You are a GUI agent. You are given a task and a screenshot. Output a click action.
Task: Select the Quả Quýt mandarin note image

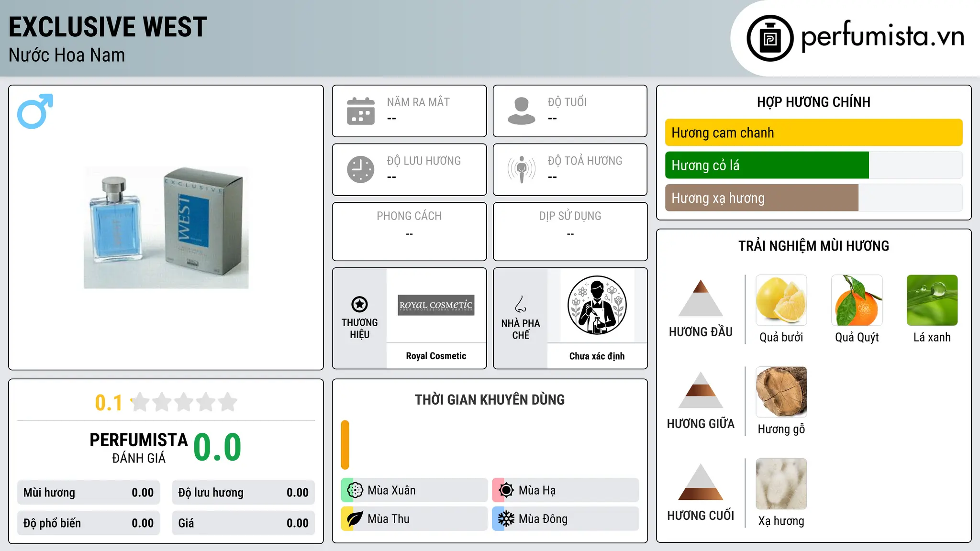click(x=857, y=300)
